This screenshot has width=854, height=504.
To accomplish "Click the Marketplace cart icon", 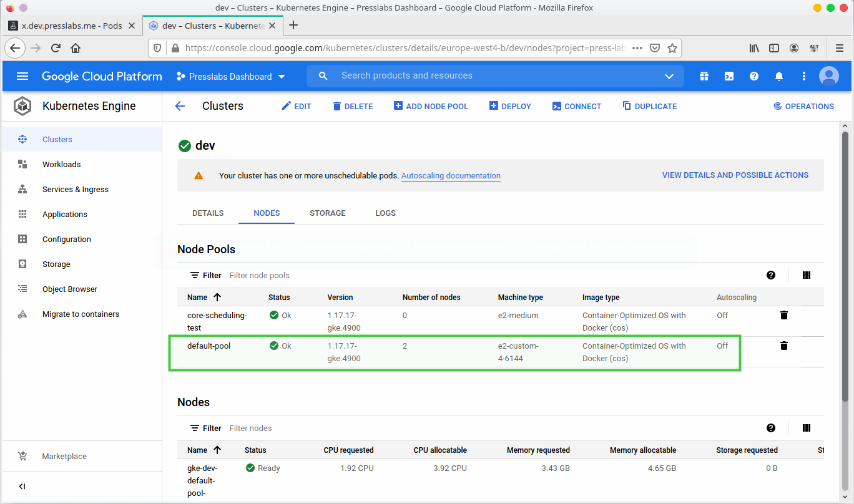I will click(22, 456).
